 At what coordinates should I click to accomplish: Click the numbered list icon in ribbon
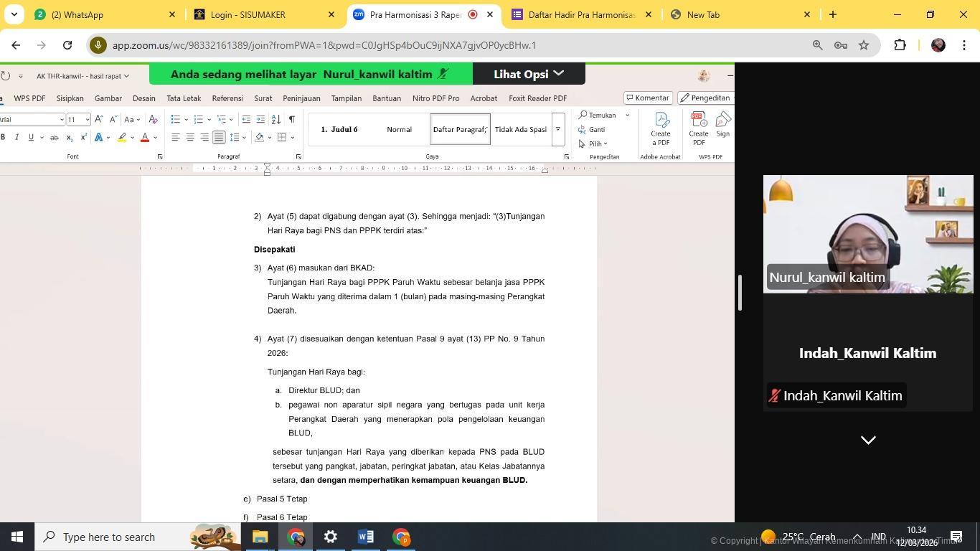coord(199,119)
